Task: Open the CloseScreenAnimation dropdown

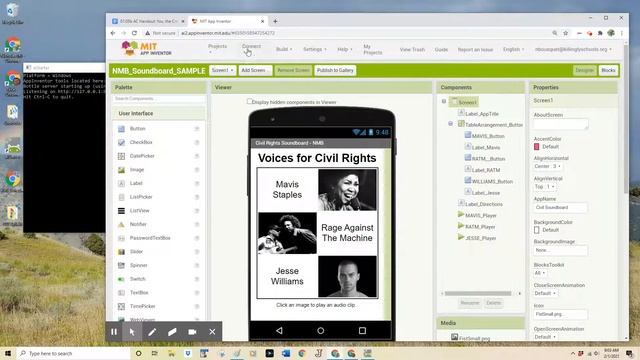Action: click(x=545, y=293)
